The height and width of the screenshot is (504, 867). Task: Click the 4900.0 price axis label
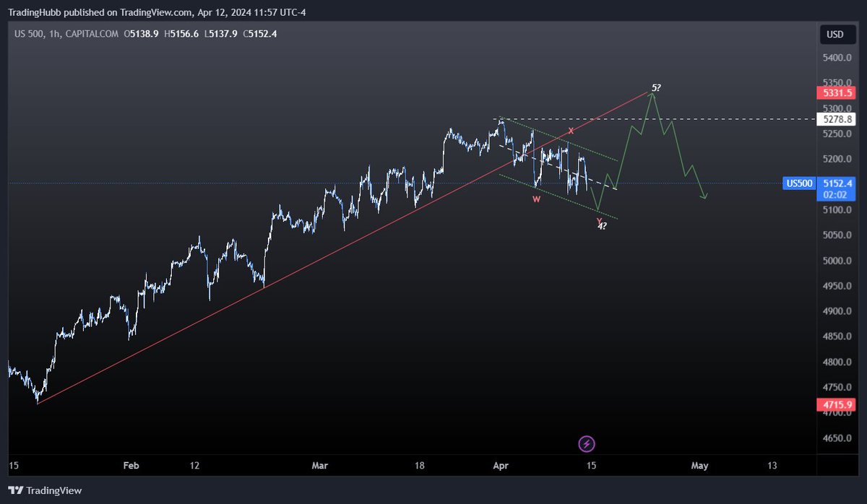838,311
